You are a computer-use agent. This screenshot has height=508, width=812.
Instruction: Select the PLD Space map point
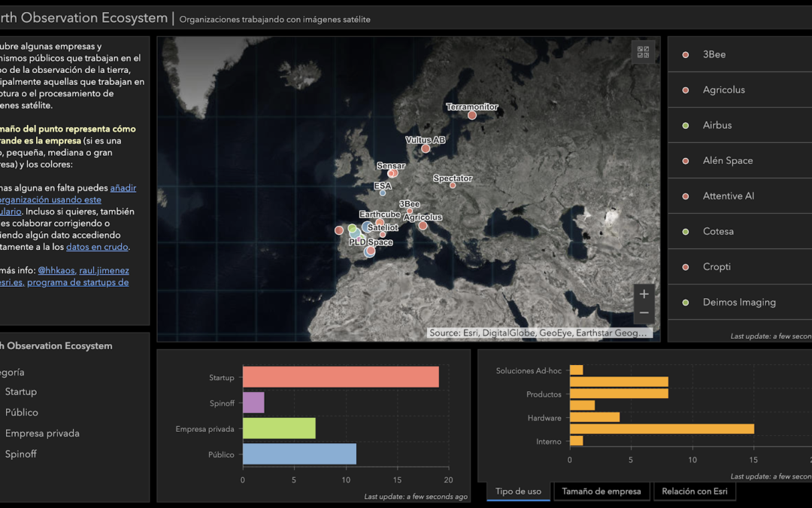tap(370, 251)
